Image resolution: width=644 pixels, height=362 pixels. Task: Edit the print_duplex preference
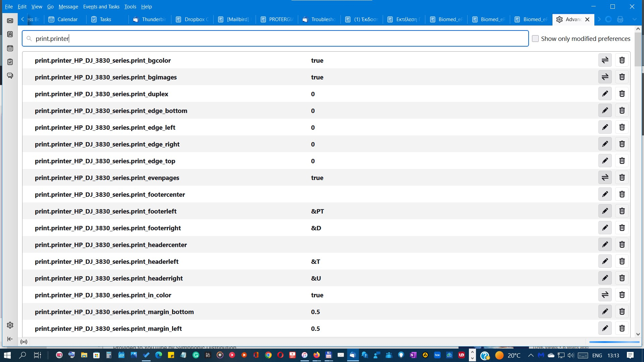605,94
